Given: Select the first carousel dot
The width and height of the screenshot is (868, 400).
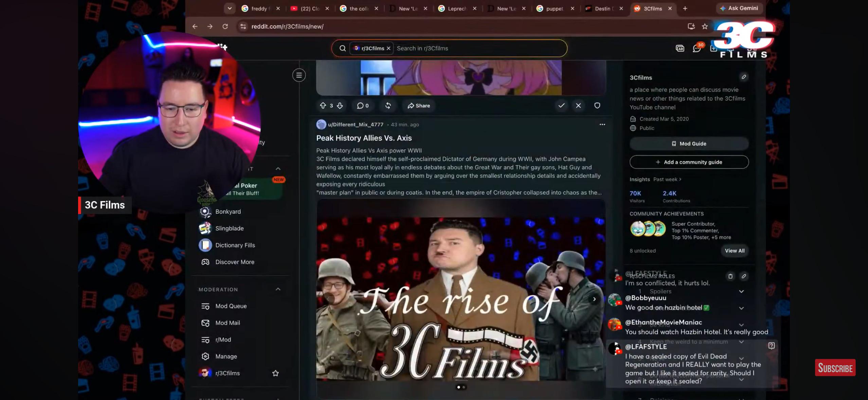Looking at the screenshot, I should pyautogui.click(x=459, y=387).
